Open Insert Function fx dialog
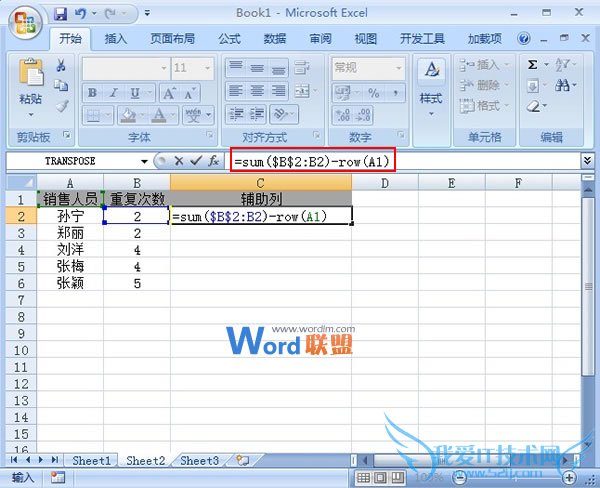The image size is (600, 488). [x=214, y=161]
